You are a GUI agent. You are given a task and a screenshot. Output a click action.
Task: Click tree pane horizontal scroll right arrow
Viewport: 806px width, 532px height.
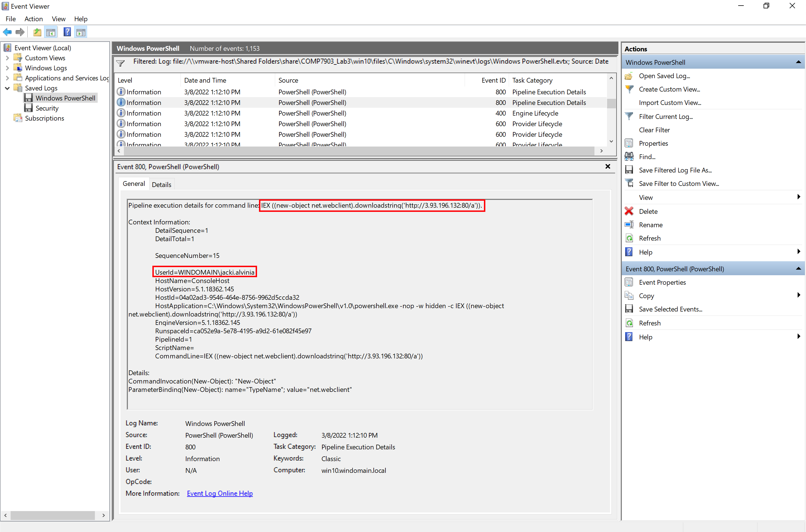[x=104, y=515]
